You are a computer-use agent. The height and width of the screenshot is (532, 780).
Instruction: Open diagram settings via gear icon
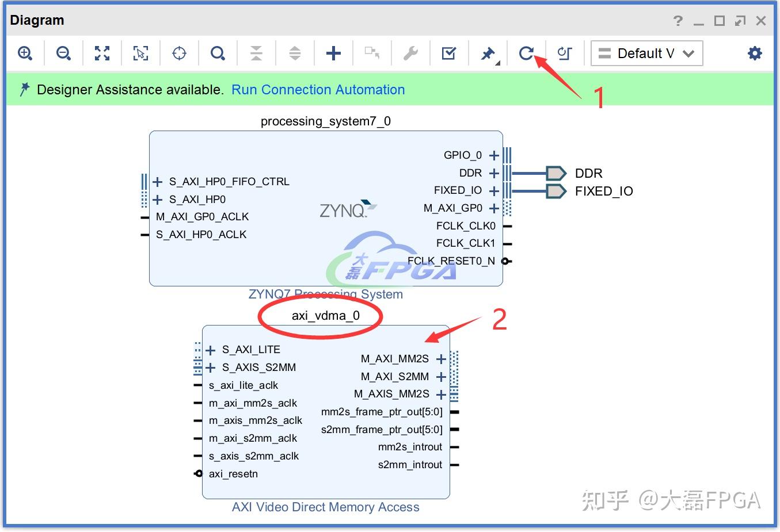[x=755, y=53]
